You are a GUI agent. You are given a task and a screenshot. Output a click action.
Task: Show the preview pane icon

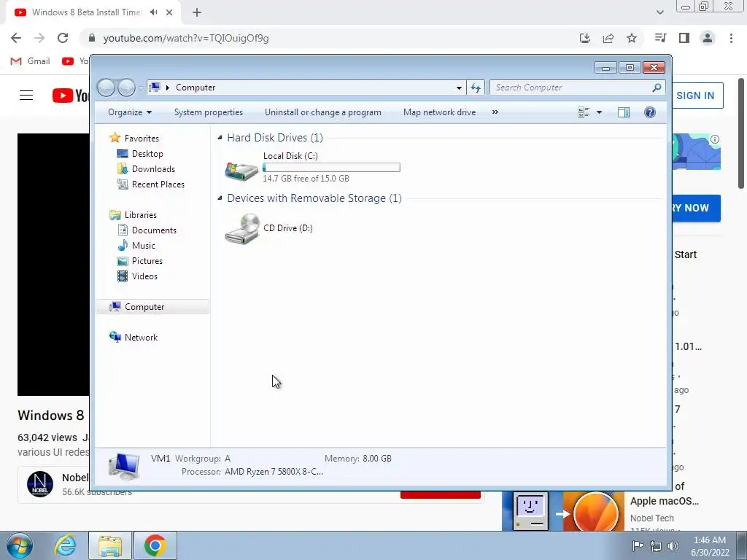coord(624,112)
